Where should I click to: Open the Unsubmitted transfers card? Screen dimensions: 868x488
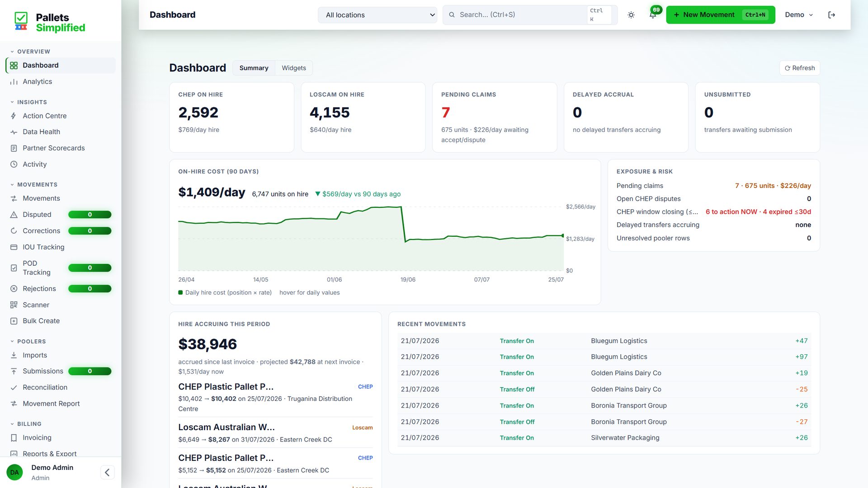pos(757,117)
